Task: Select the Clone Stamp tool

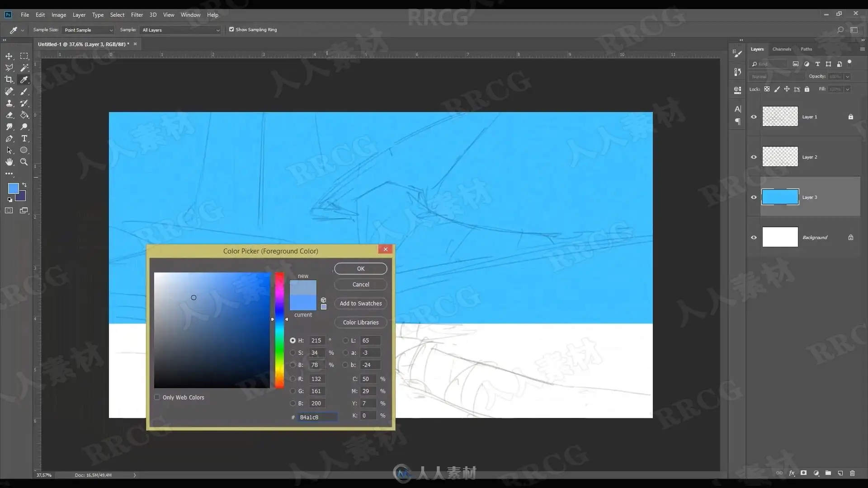Action: [x=9, y=103]
